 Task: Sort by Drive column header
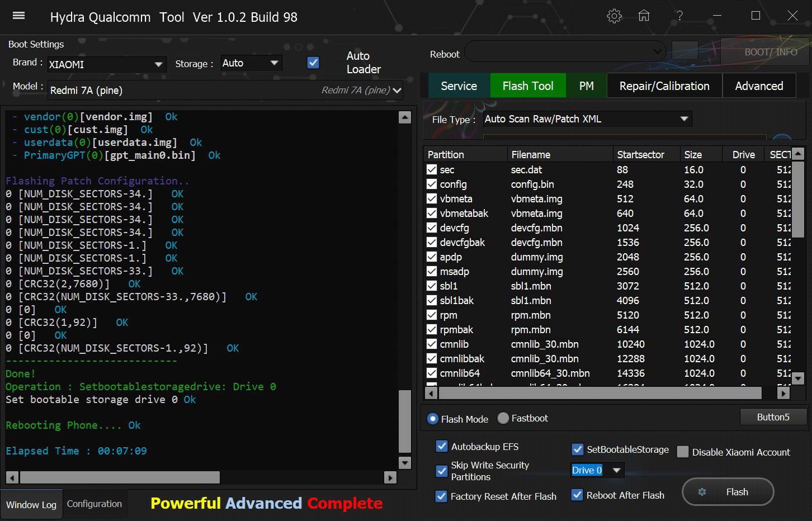(742, 154)
